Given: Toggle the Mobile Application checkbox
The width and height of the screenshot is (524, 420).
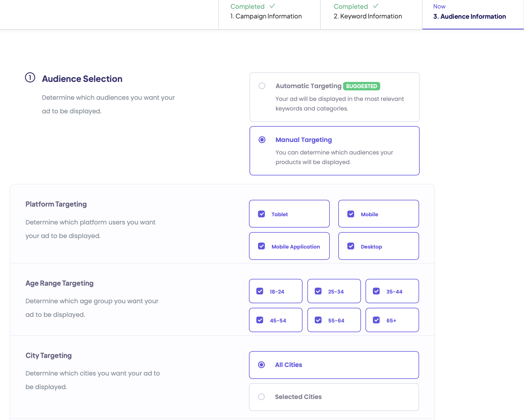Looking at the screenshot, I should tap(261, 246).
